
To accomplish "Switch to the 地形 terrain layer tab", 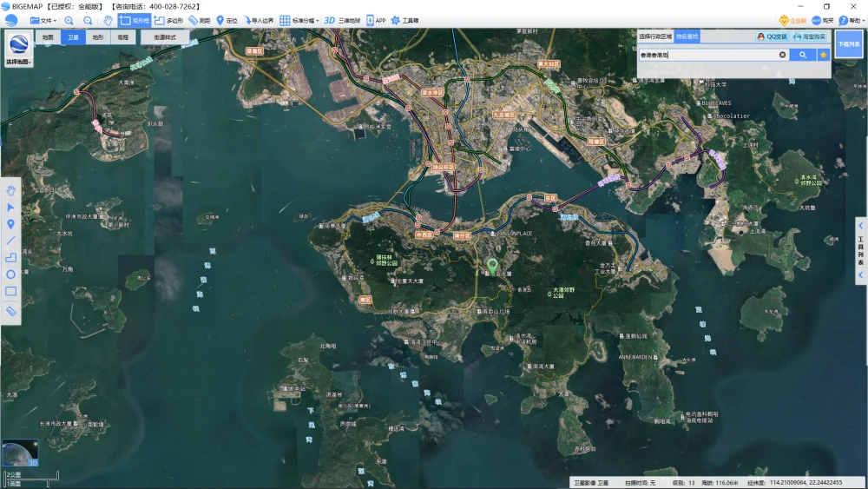I will 98,37.
